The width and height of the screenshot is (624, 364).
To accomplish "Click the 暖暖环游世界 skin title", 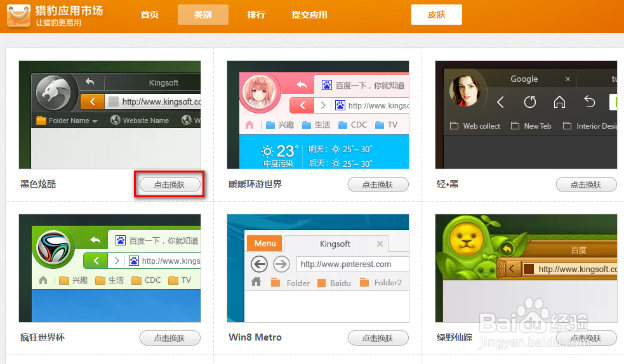I will coord(255,184).
